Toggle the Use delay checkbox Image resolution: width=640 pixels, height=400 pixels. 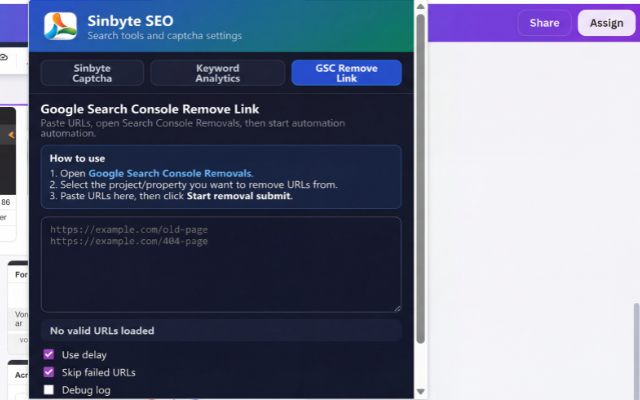tap(49, 354)
